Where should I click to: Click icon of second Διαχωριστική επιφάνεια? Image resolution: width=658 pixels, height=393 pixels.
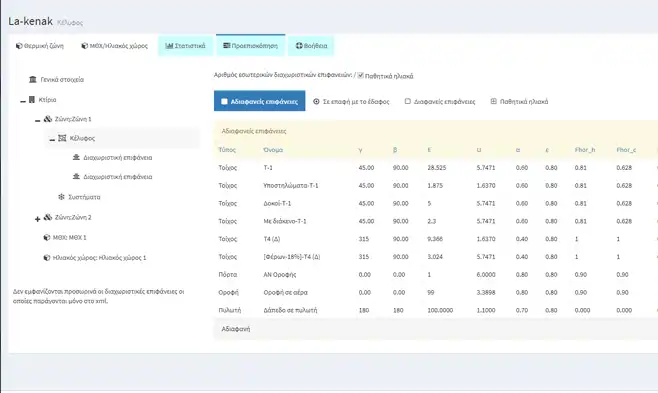pyautogui.click(x=76, y=177)
